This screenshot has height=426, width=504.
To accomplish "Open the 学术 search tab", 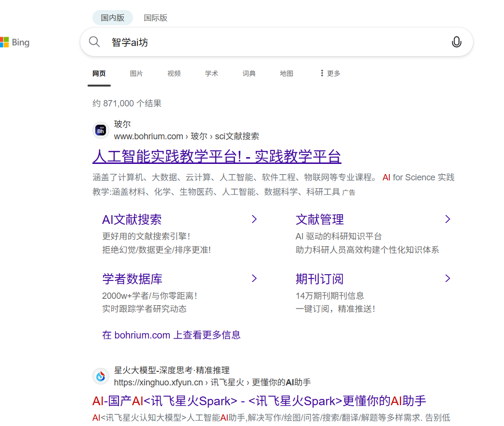I will tap(211, 73).
